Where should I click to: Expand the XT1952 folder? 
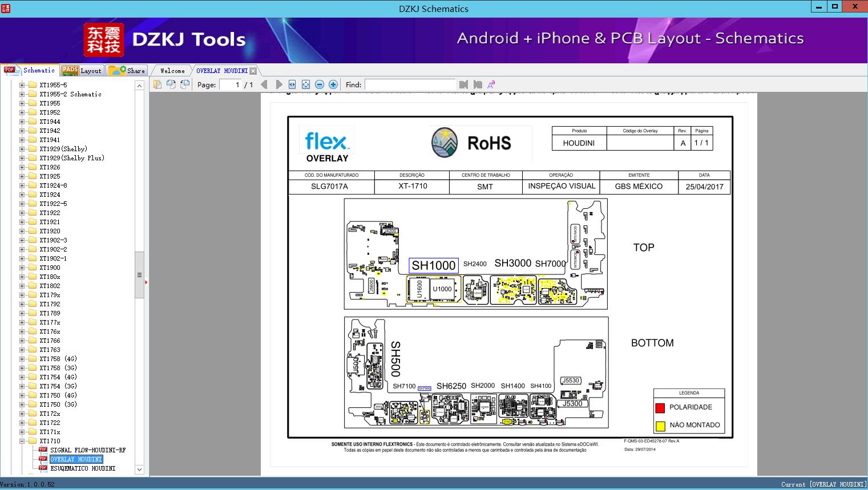tap(22, 112)
